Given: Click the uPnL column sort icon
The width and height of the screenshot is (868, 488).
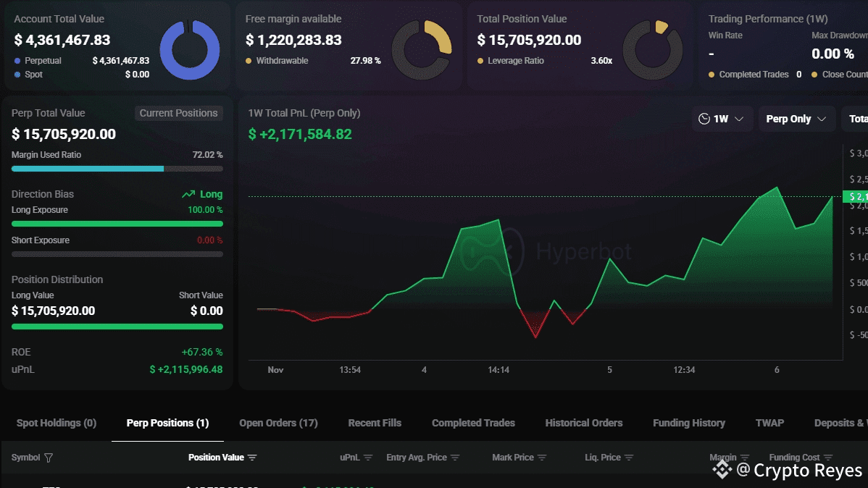Looking at the screenshot, I should (368, 458).
